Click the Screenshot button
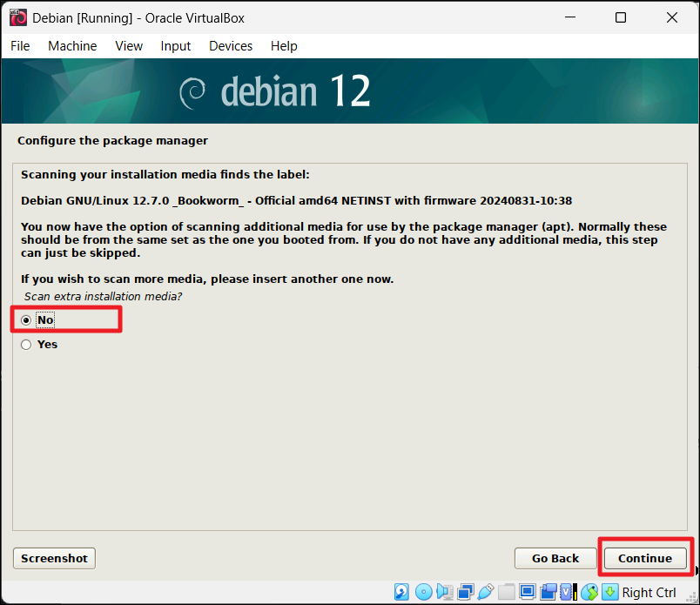 (53, 558)
